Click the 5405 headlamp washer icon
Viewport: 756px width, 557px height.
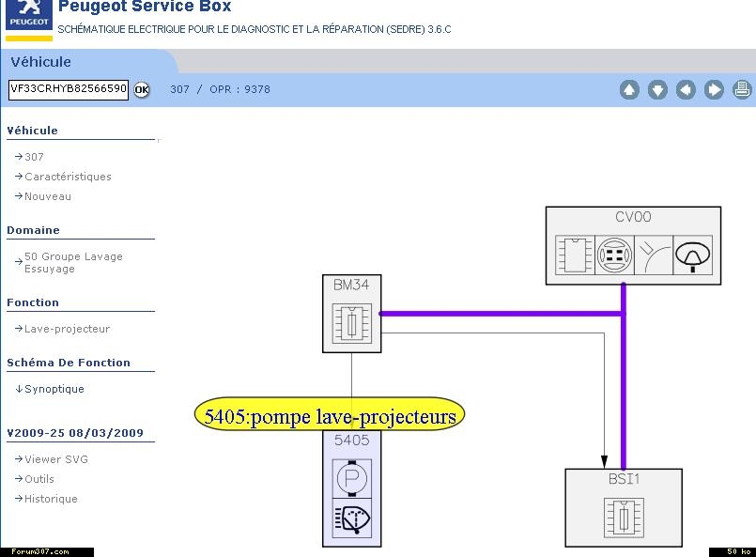[x=352, y=518]
